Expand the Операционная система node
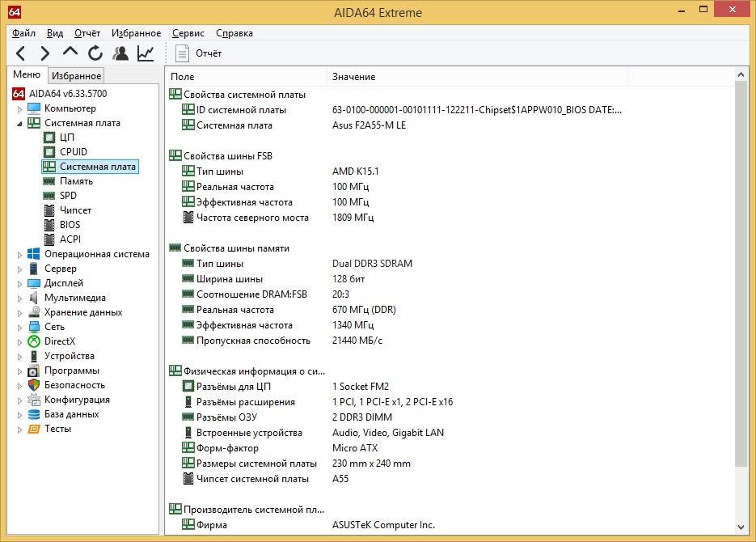The image size is (756, 542). tap(19, 255)
